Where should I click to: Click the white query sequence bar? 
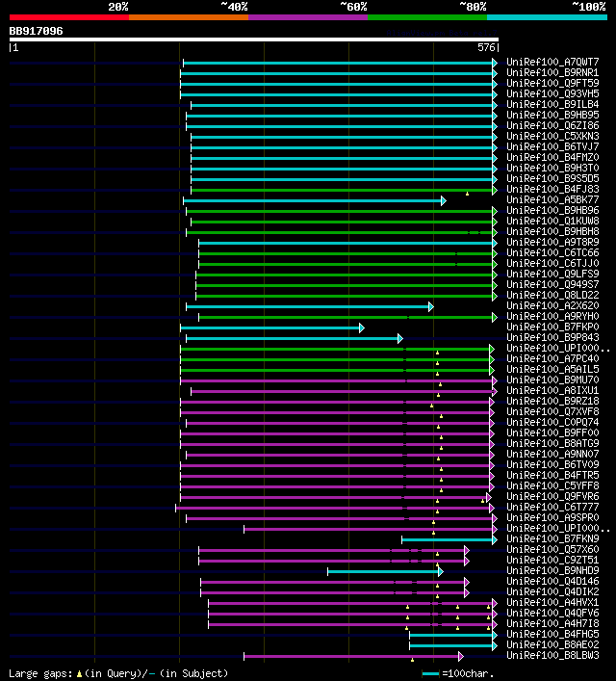point(254,39)
